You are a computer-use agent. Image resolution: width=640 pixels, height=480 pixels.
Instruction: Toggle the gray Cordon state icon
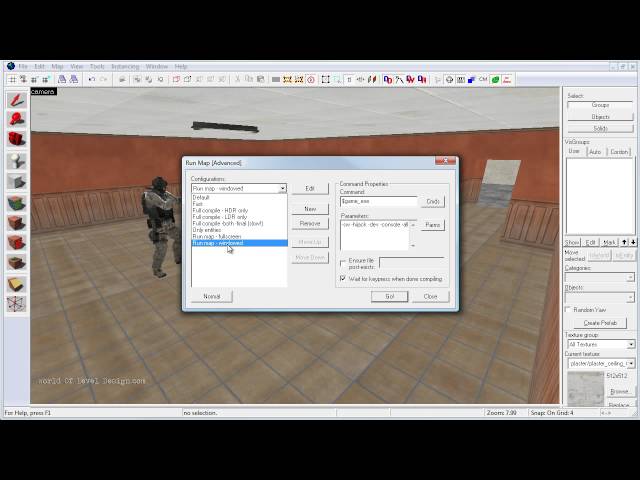[276, 80]
